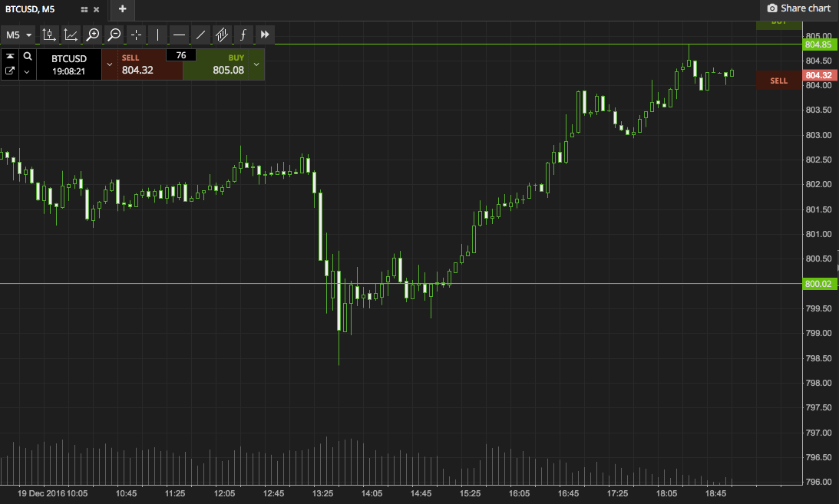Screen dimensions: 839x504
Task: Select the 804.85 horizontal line price tag
Action: (819, 44)
